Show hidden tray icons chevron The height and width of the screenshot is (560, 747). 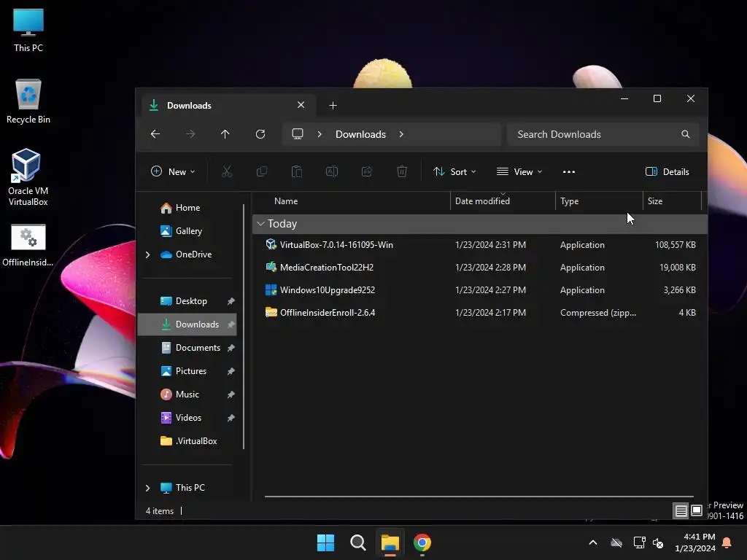coord(593,542)
